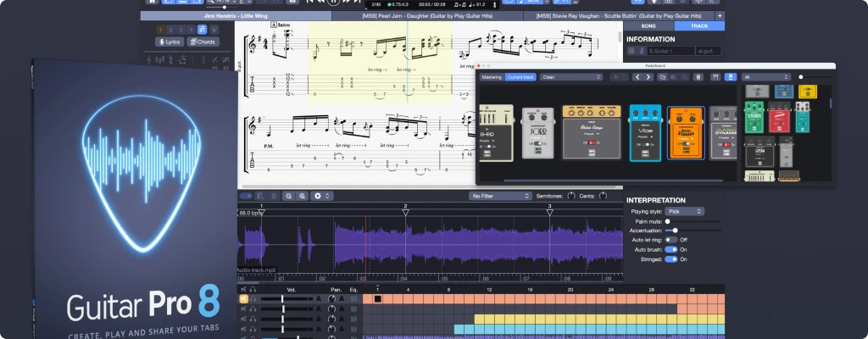This screenshot has height=339, width=868.
Task: Open the All effects filter dropdown in Pedalboard
Action: coord(766,77)
